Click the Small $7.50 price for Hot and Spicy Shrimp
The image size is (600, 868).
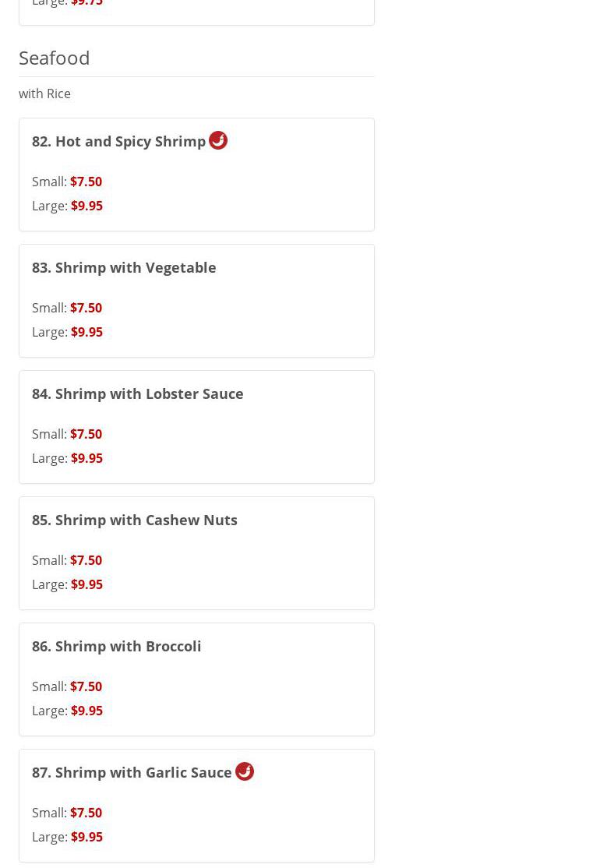(x=86, y=182)
